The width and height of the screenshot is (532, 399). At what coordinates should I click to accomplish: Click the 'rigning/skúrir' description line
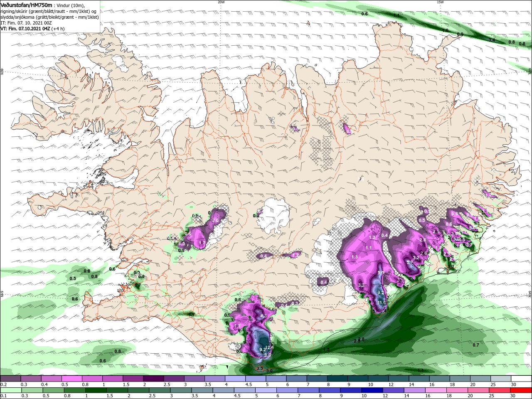(48, 11)
